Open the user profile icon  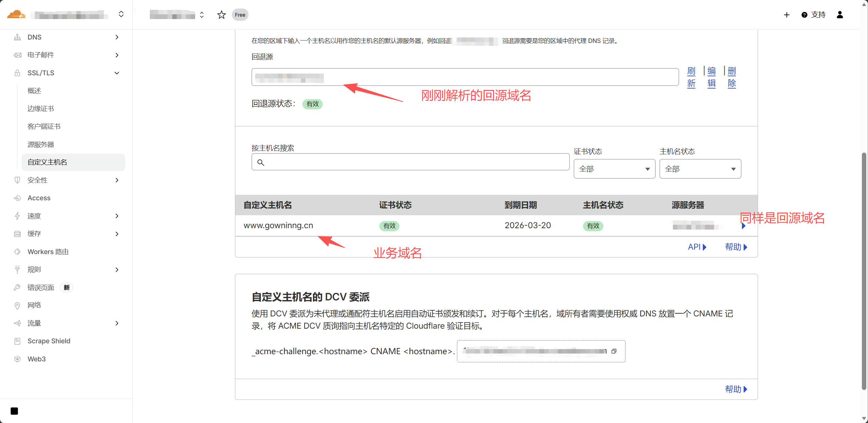(840, 15)
